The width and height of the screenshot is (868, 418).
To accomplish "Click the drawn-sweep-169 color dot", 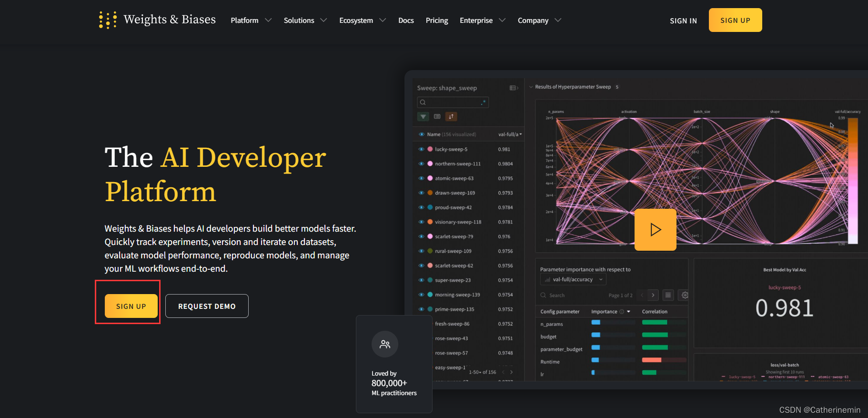I will (x=430, y=193).
